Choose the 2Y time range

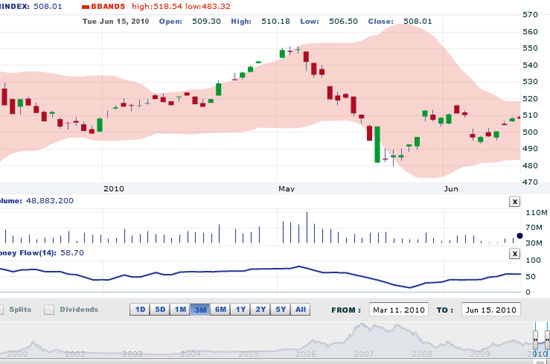click(260, 310)
